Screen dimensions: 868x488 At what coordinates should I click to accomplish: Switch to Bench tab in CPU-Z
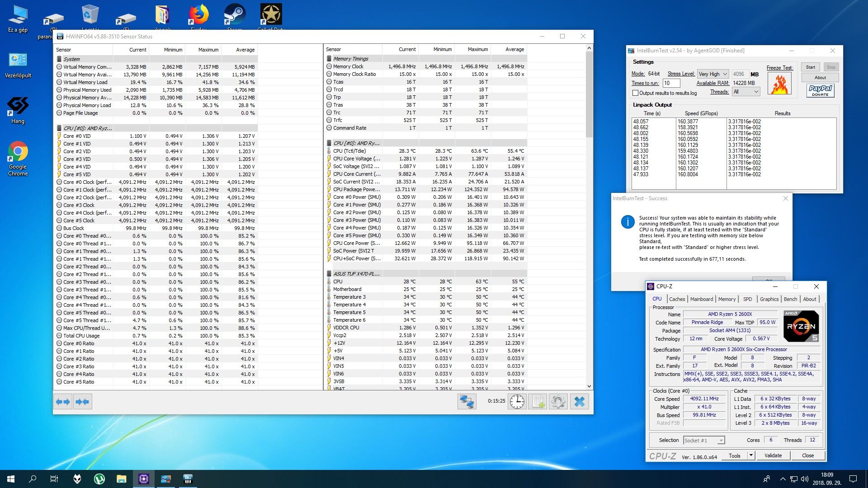[790, 299]
